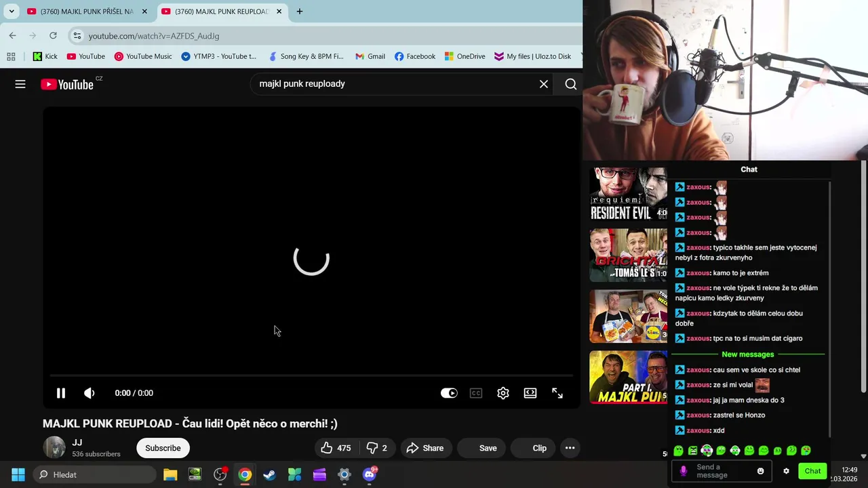Open the OneDrive bookmark
The image size is (868, 488).
pyautogui.click(x=465, y=56)
